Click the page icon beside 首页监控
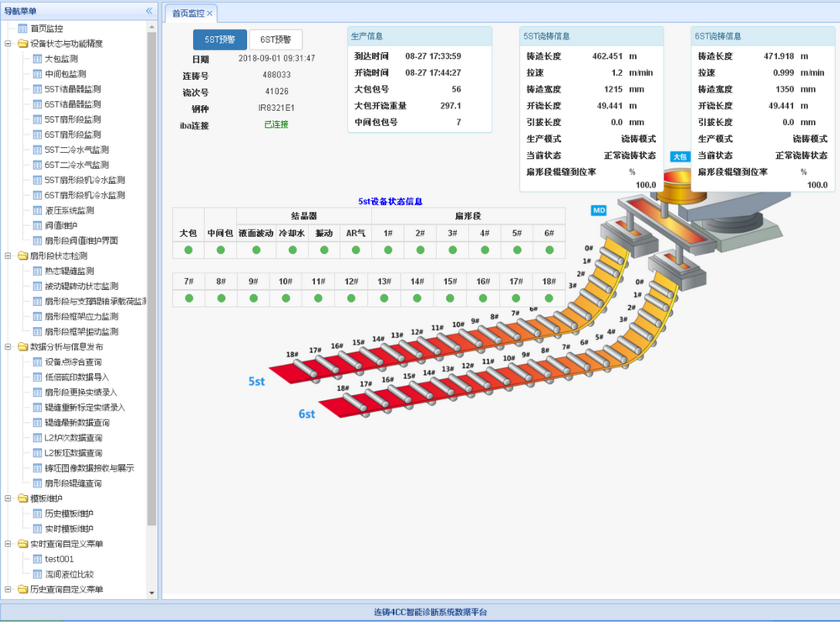This screenshot has width=840, height=622. (x=23, y=29)
